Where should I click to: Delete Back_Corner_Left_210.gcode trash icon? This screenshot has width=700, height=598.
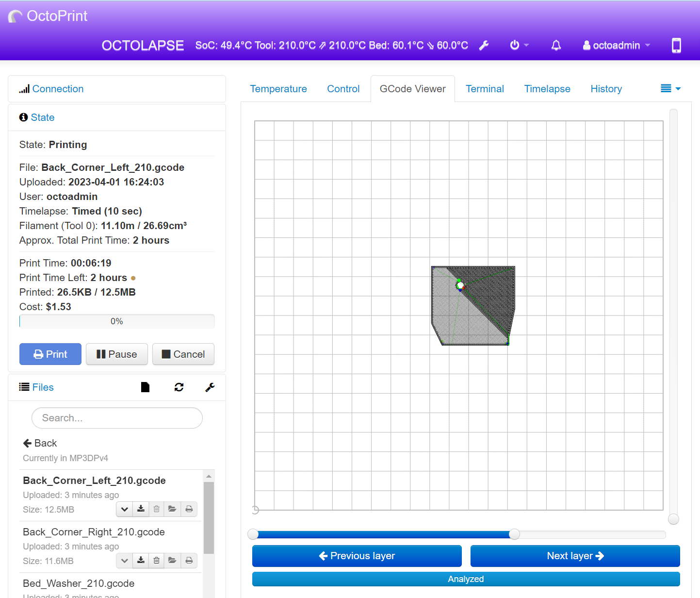tap(156, 509)
